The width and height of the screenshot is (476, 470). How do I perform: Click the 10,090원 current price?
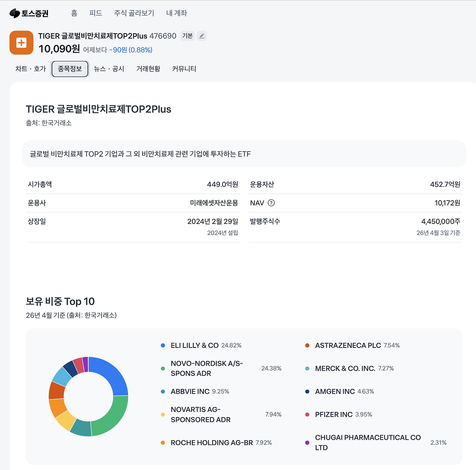tap(59, 49)
